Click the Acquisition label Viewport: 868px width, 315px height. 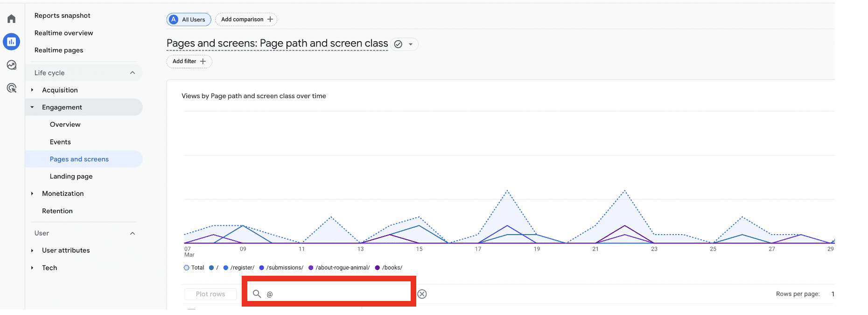pyautogui.click(x=60, y=90)
